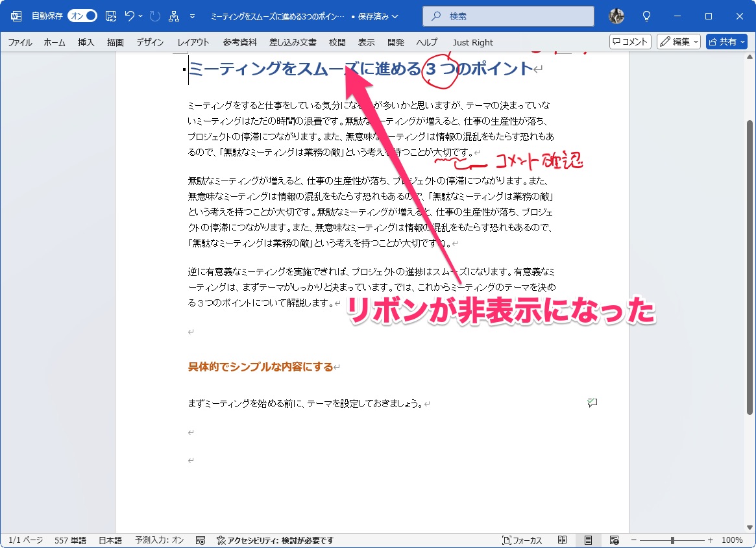
Task: Switch to Read Mode via status bar icon
Action: tap(563, 540)
